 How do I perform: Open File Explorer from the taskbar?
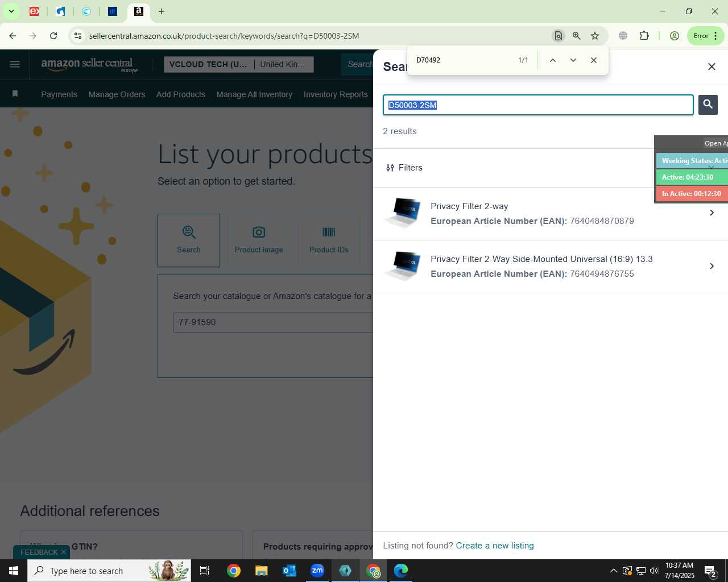click(x=261, y=571)
